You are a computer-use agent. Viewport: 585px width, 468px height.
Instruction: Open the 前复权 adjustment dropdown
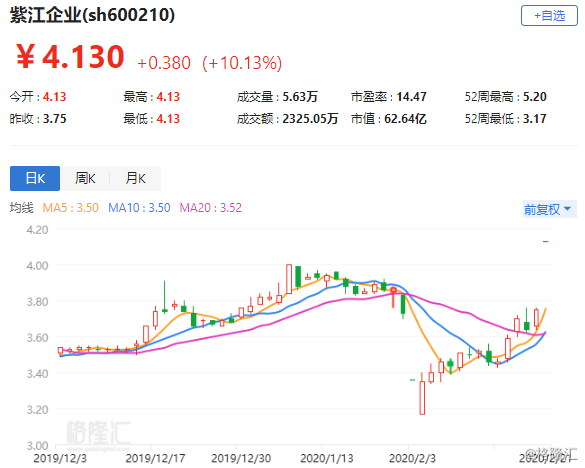coord(549,209)
